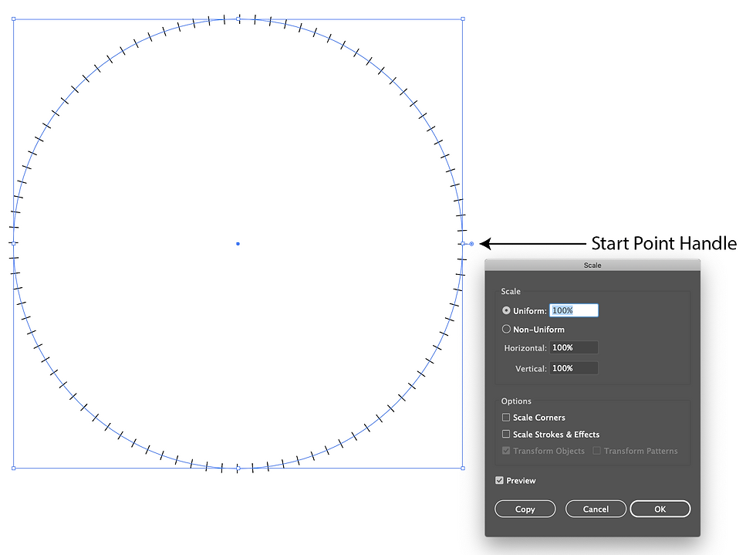Image resolution: width=756 pixels, height=555 pixels.
Task: Click the bottom-right bounding box handle
Action: point(463,468)
